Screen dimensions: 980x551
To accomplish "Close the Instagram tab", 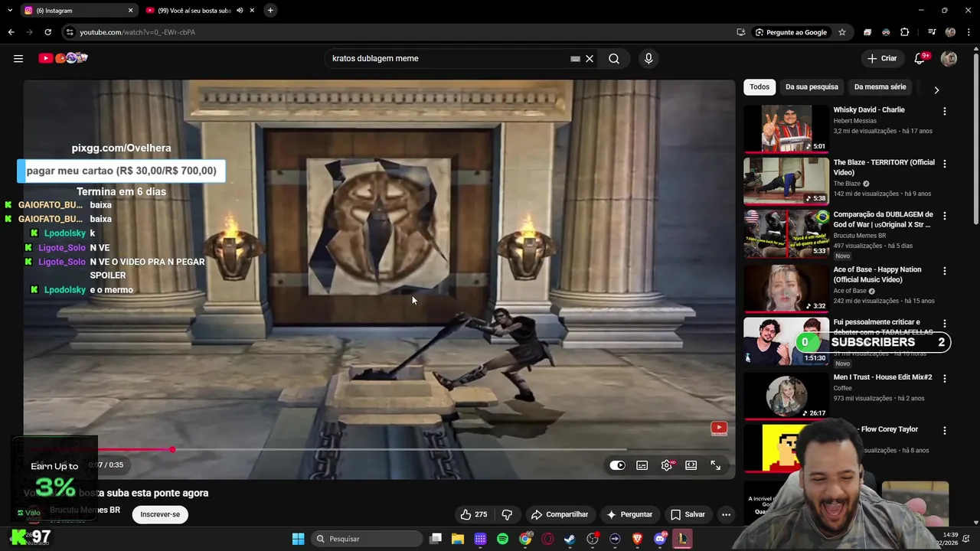I will pyautogui.click(x=130, y=11).
